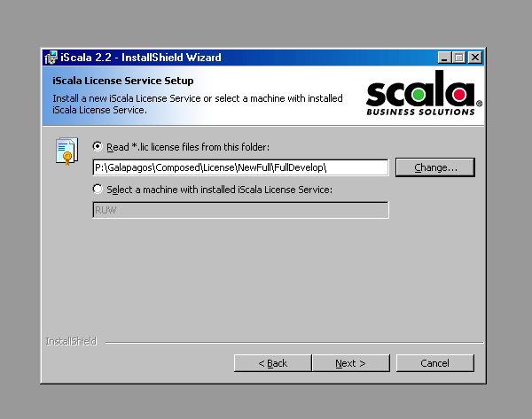Click 'Install a new iScala License Service' description
Image resolution: width=532 pixels, height=419 pixels.
pos(198,104)
